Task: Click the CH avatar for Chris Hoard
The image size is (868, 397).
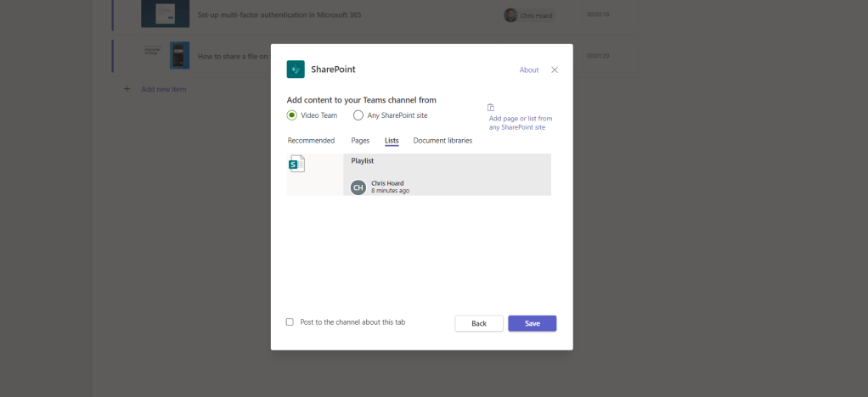Action: coord(358,187)
